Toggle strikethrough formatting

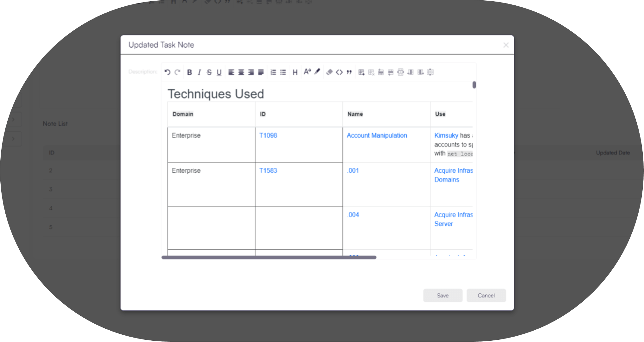[x=209, y=72]
